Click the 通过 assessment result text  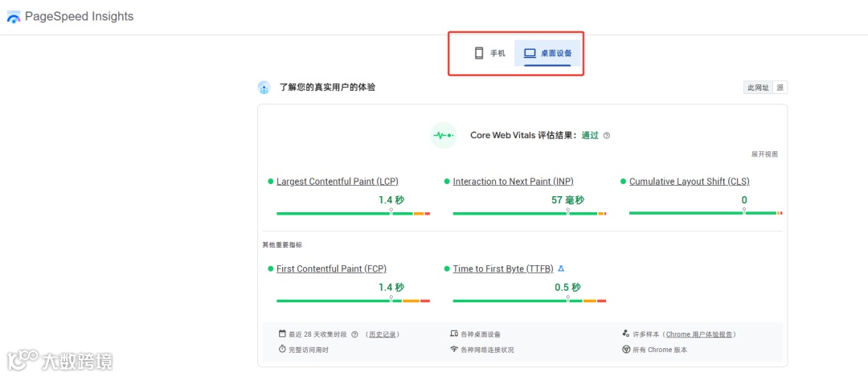[x=590, y=135]
